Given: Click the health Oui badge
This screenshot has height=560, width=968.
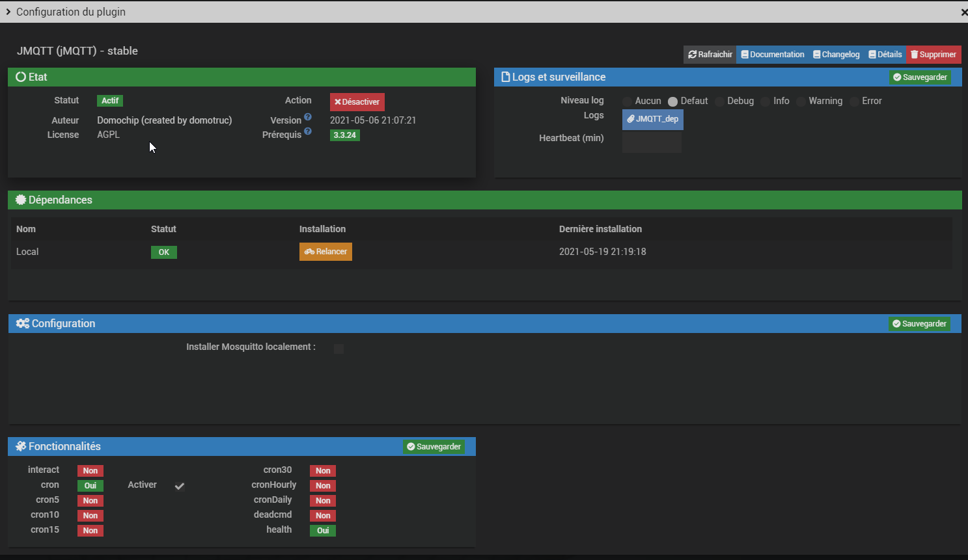Looking at the screenshot, I should click(323, 531).
